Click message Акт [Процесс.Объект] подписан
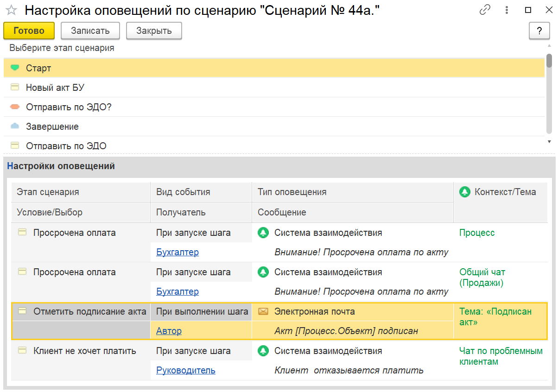 pos(346,331)
